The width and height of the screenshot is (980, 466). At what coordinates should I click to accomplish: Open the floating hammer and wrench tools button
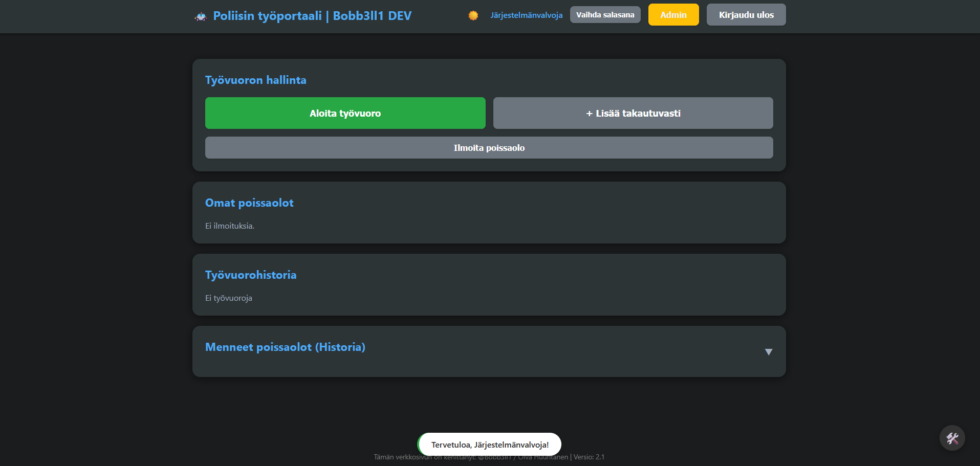tap(952, 438)
